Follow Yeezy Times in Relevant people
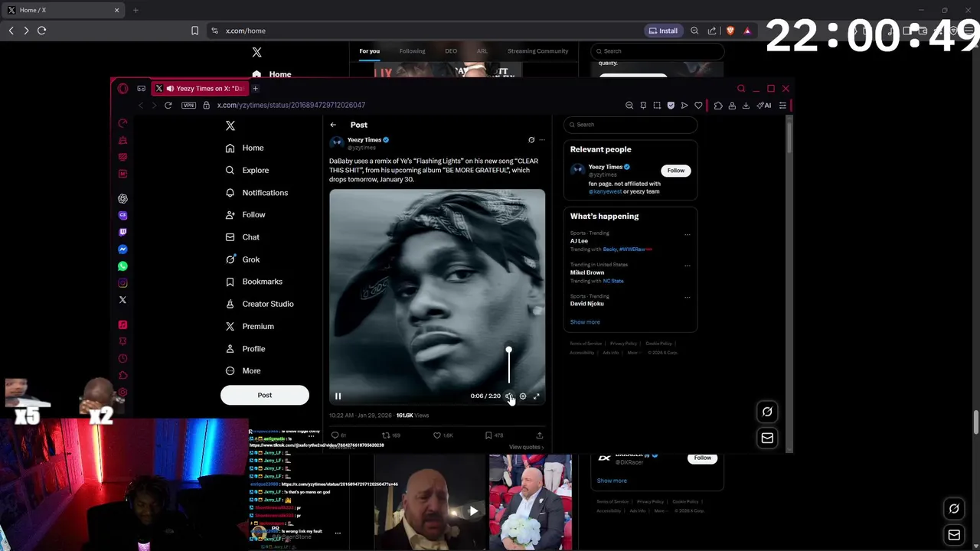 tap(675, 171)
